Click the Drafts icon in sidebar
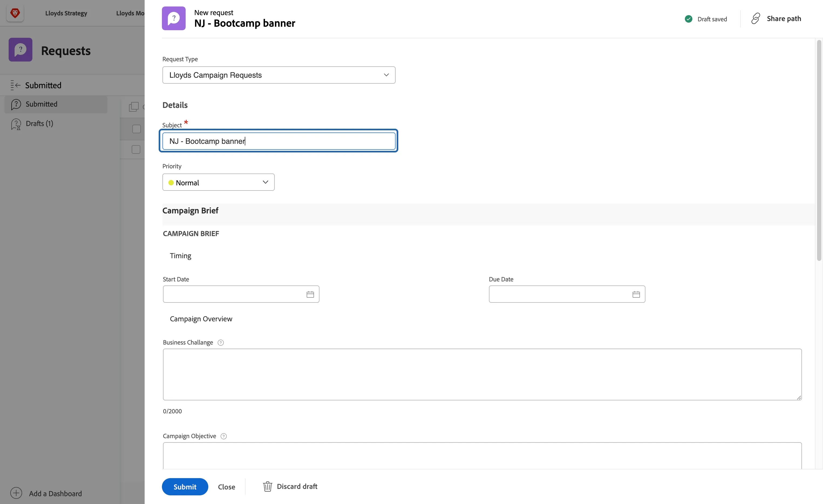The image size is (823, 504). click(16, 124)
